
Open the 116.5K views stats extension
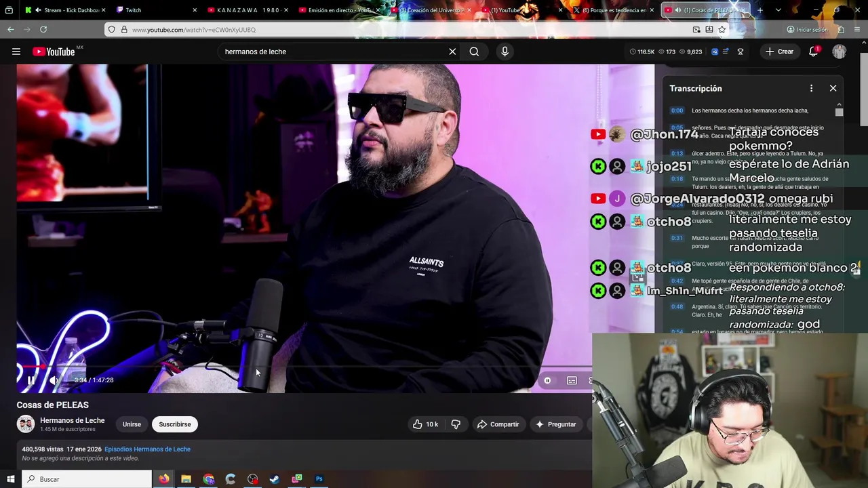pos(642,52)
